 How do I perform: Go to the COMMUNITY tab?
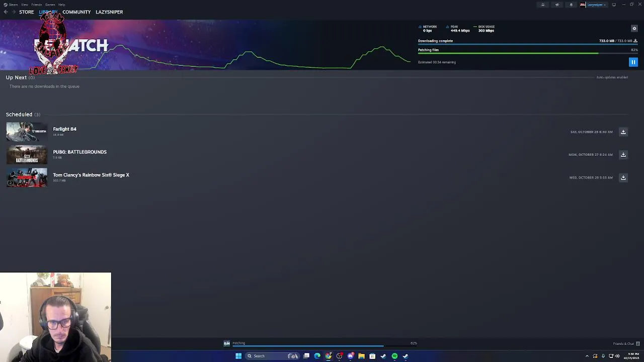click(x=76, y=12)
